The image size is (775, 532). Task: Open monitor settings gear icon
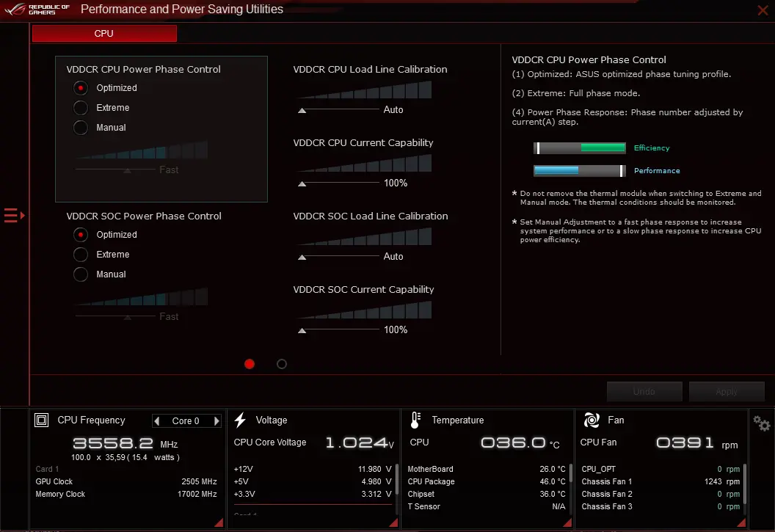click(761, 423)
